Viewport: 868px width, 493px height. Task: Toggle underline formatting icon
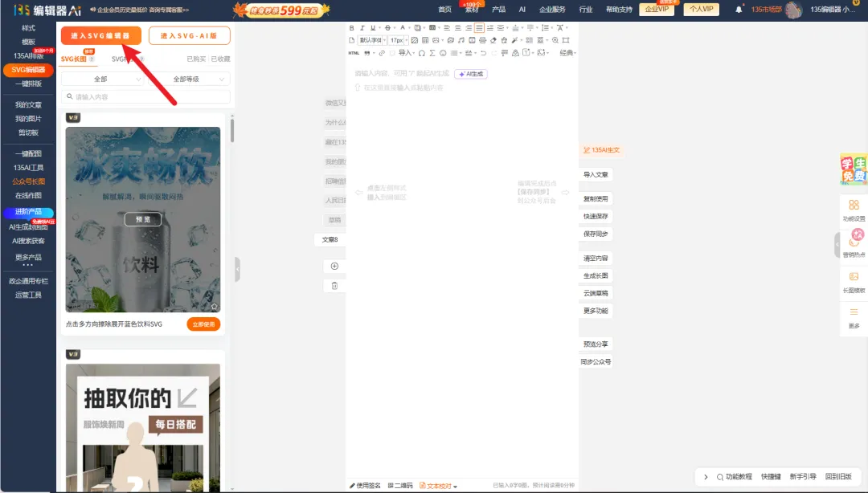coord(373,27)
